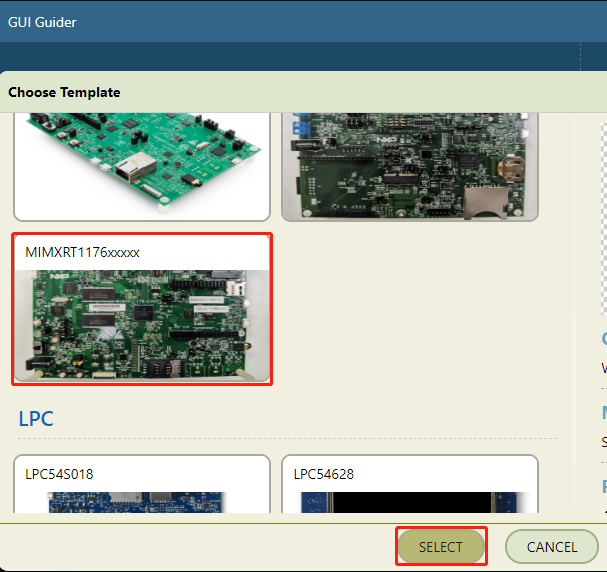607x572 pixels.
Task: Click the LPC section heading
Action: 36,419
